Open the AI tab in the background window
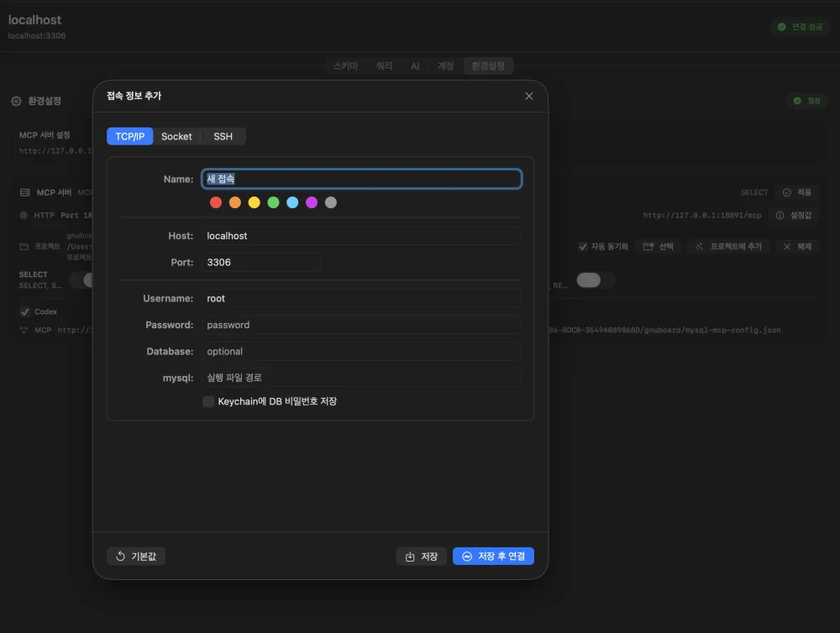Screen dimensions: 840x633 pos(415,65)
